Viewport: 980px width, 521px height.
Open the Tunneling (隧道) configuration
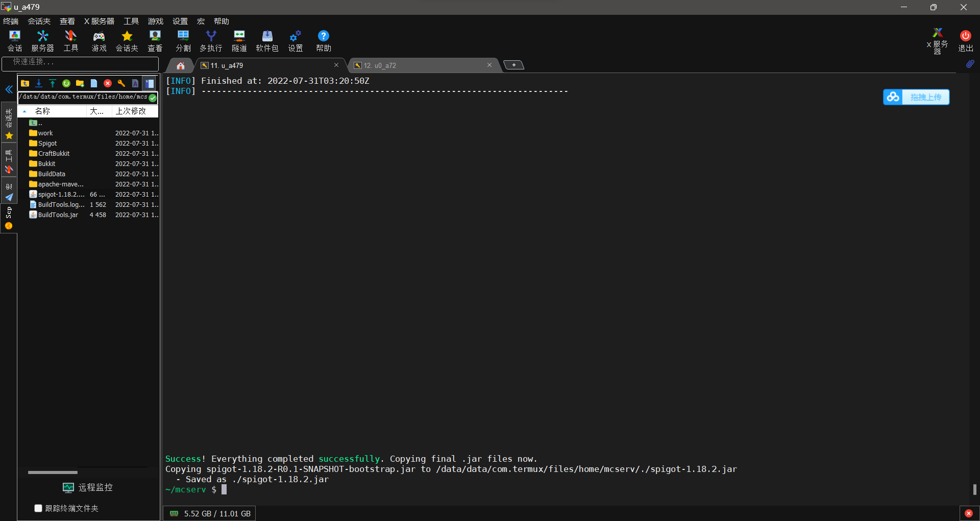pos(239,40)
